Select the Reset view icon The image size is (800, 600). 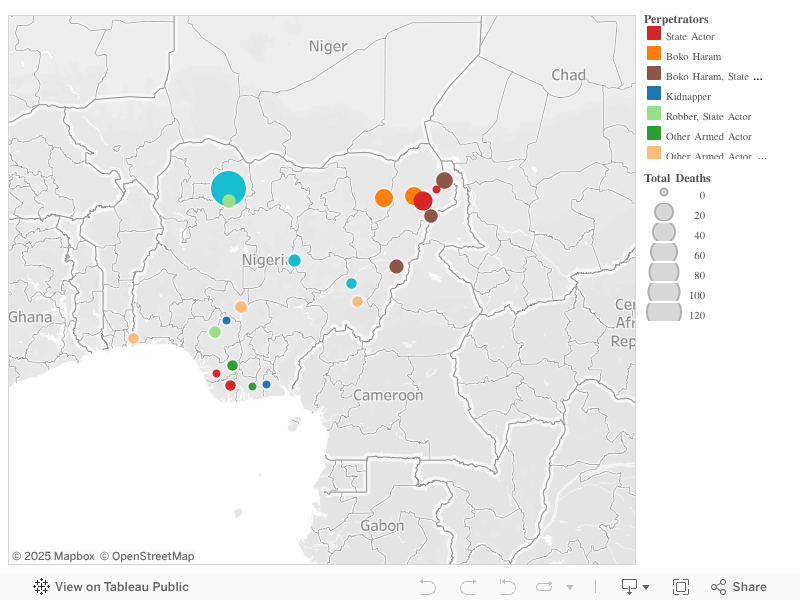[x=505, y=586]
